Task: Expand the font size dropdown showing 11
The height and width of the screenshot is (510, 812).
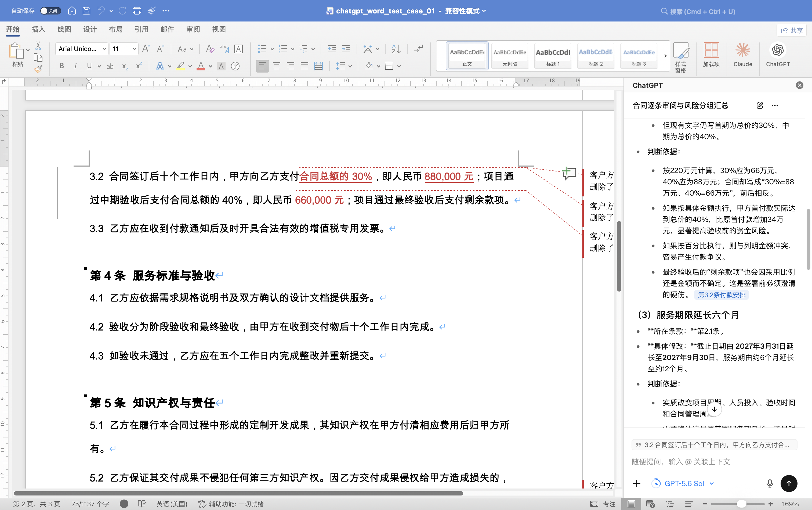Action: 124,49
